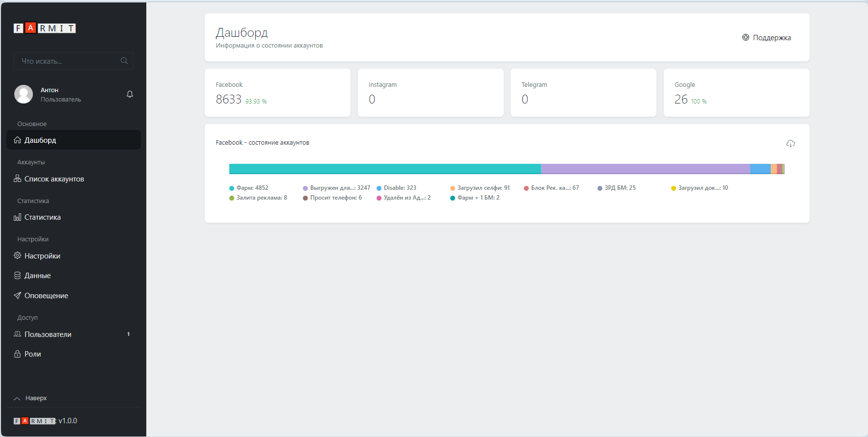Click the footer FARMIT logo
Screen dimensions: 868x437
[35, 421]
